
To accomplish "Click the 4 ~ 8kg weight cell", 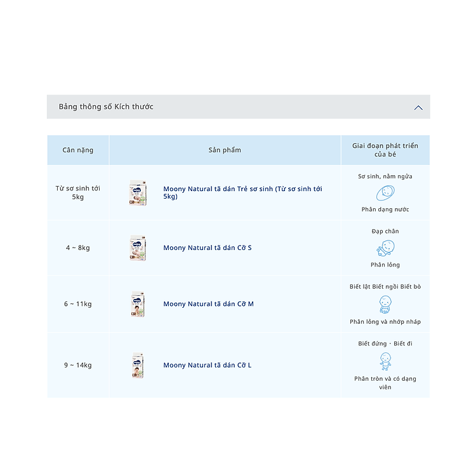I will pos(78,248).
